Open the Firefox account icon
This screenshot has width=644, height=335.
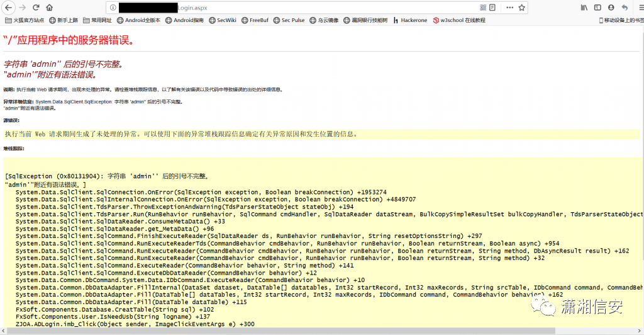click(x=611, y=8)
